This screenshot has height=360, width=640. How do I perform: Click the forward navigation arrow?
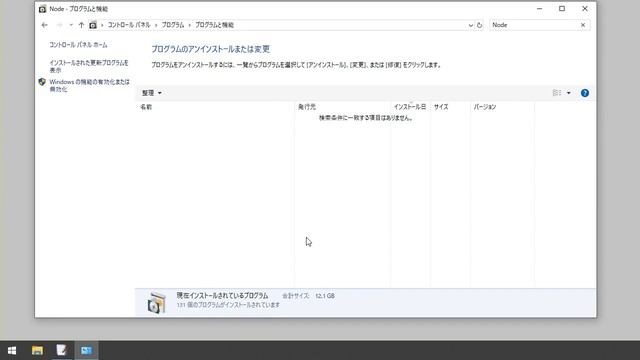pyautogui.click(x=59, y=25)
